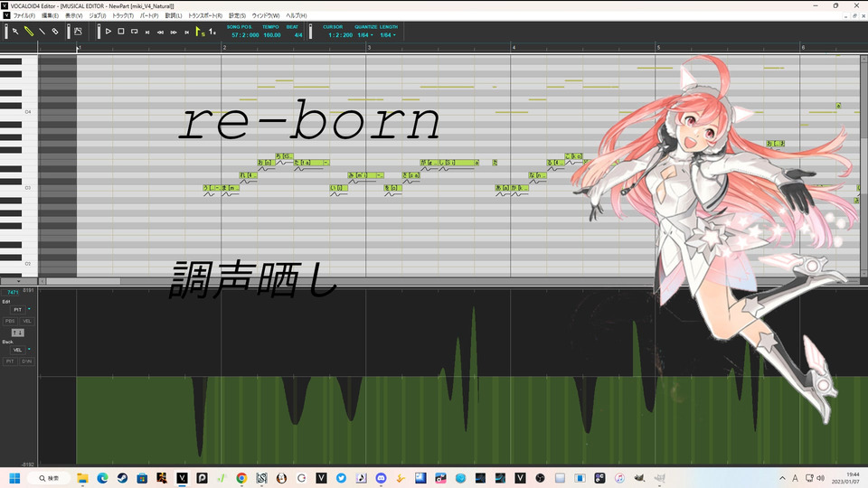Open the Windows Start menu
Screen dimensions: 868x488
coord(14,478)
